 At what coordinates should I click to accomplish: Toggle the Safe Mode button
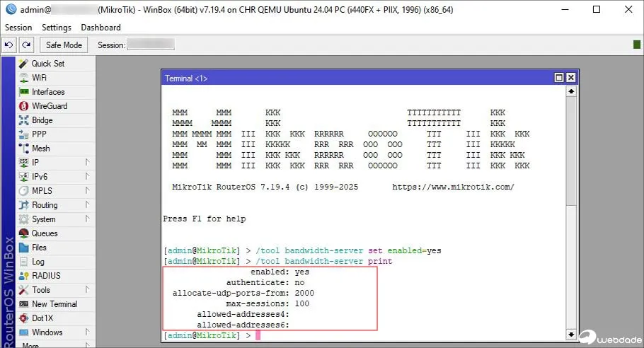tap(64, 45)
